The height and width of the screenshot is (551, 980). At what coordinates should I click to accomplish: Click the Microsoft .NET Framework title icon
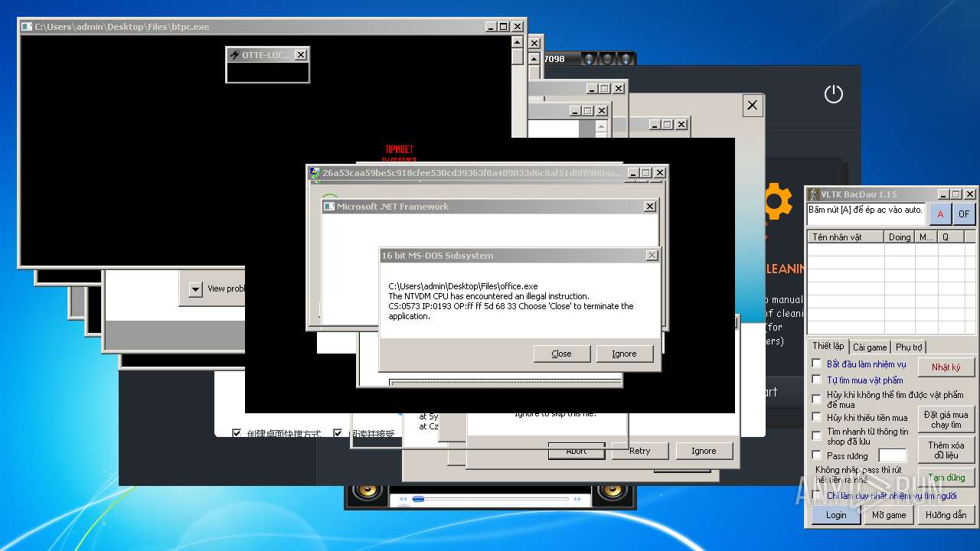click(329, 207)
